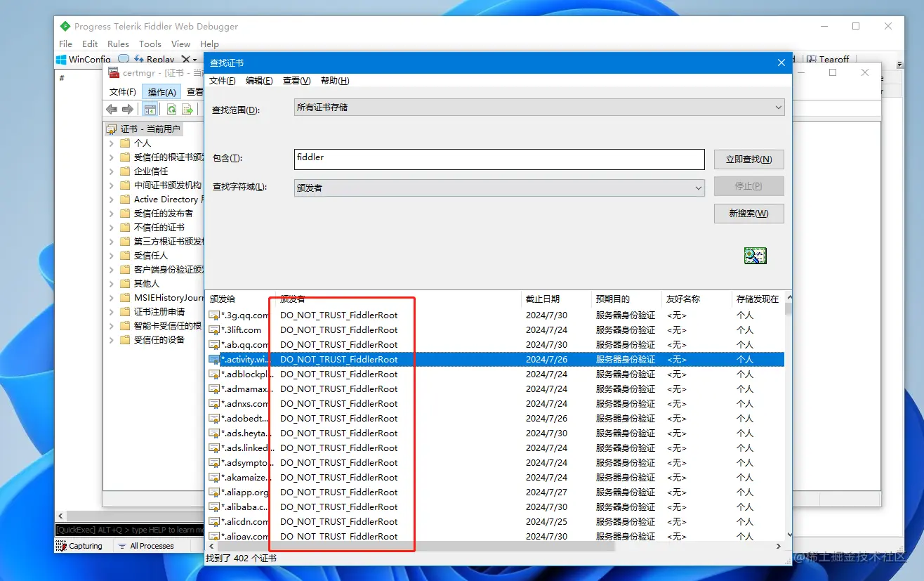
Task: Expand the 个人 folder in tree
Action: (x=112, y=143)
